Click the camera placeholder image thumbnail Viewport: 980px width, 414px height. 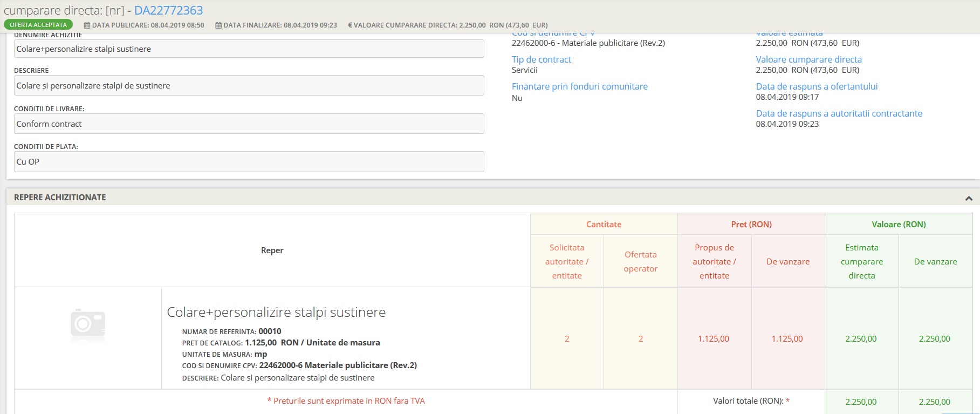pyautogui.click(x=88, y=325)
